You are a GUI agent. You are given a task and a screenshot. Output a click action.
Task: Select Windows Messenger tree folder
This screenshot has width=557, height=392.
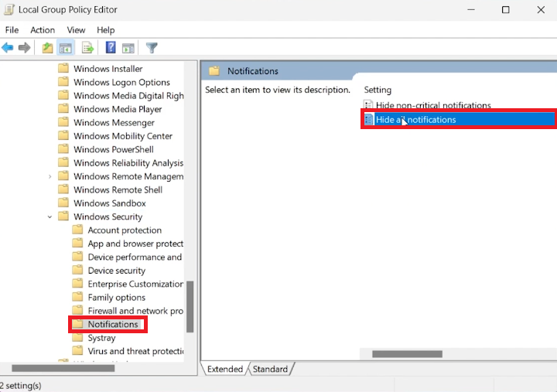pos(114,122)
